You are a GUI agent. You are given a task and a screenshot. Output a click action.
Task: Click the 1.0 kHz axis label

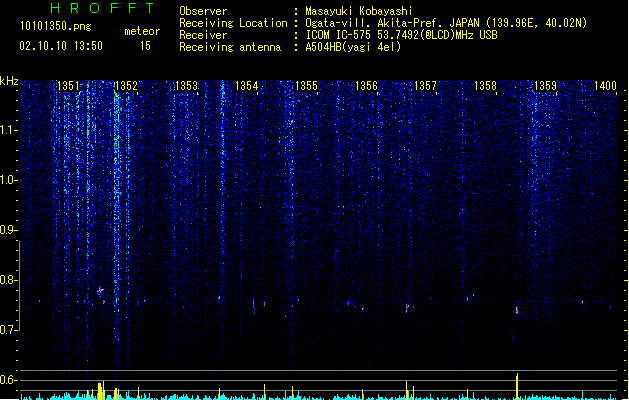click(8, 180)
